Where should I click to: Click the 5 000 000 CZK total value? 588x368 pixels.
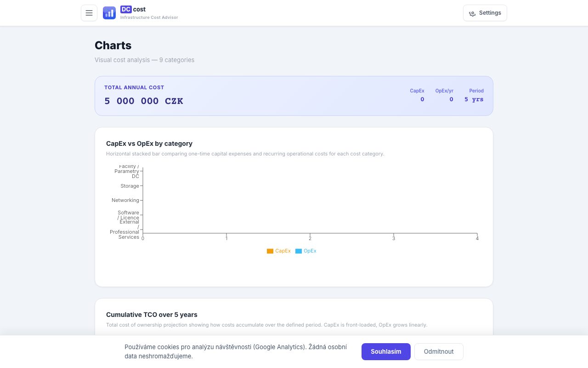click(x=144, y=101)
